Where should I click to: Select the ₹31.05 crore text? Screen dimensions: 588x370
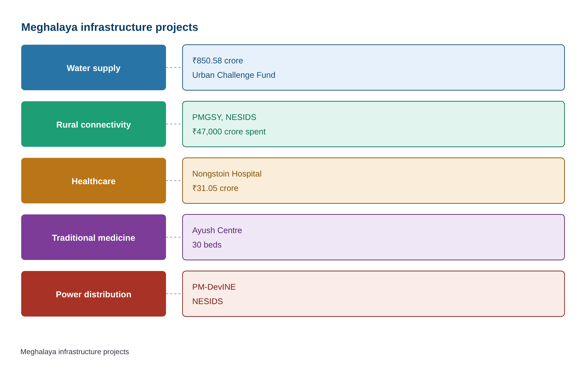click(x=215, y=188)
